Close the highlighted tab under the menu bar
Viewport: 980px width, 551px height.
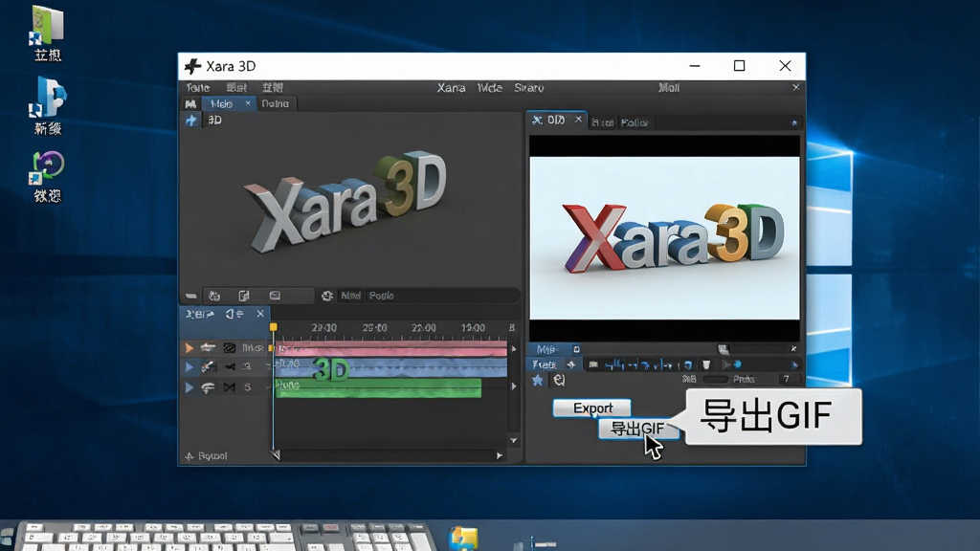248,103
